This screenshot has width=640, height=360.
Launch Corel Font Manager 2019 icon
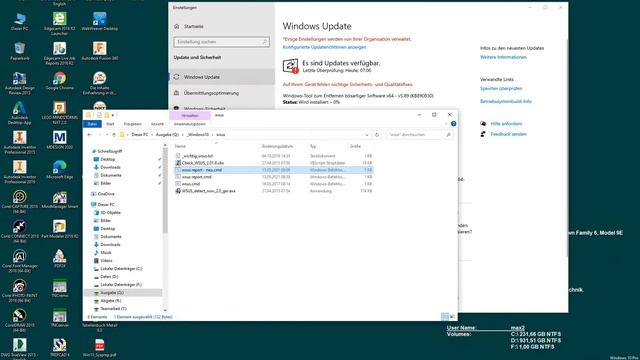(x=20, y=261)
